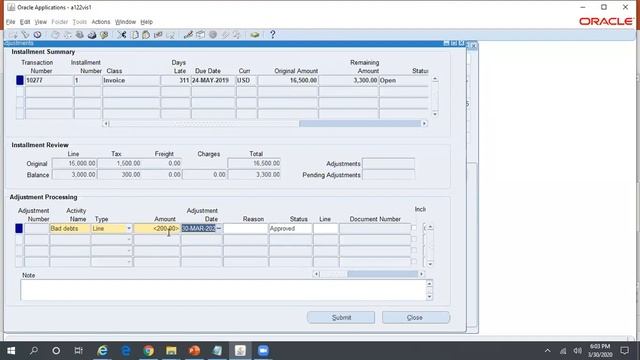Viewport: 640px width, 360px height.
Task: Open the Edit menu
Action: 25,22
